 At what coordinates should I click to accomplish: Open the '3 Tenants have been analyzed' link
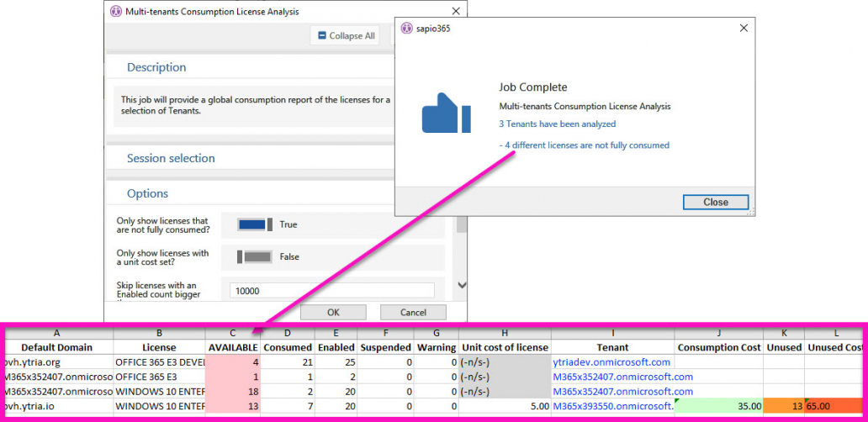click(558, 124)
